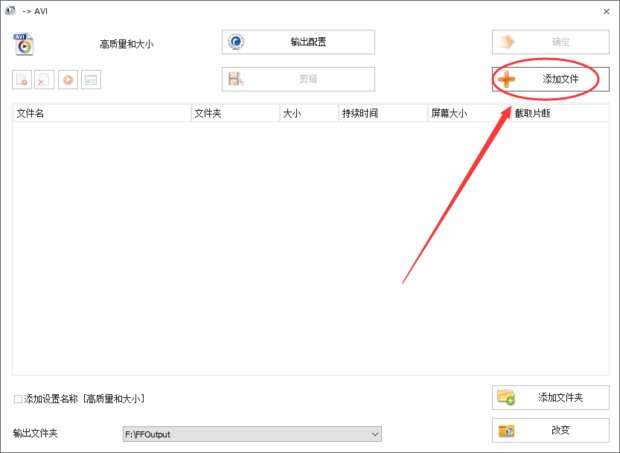Click the window icon in title bar
Image resolution: width=620 pixels, height=453 pixels.
point(10,11)
